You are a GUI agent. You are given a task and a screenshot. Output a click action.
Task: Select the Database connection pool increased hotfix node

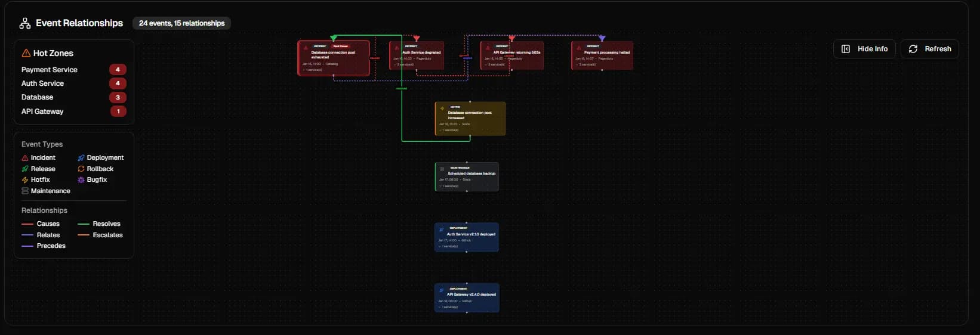[x=470, y=119]
